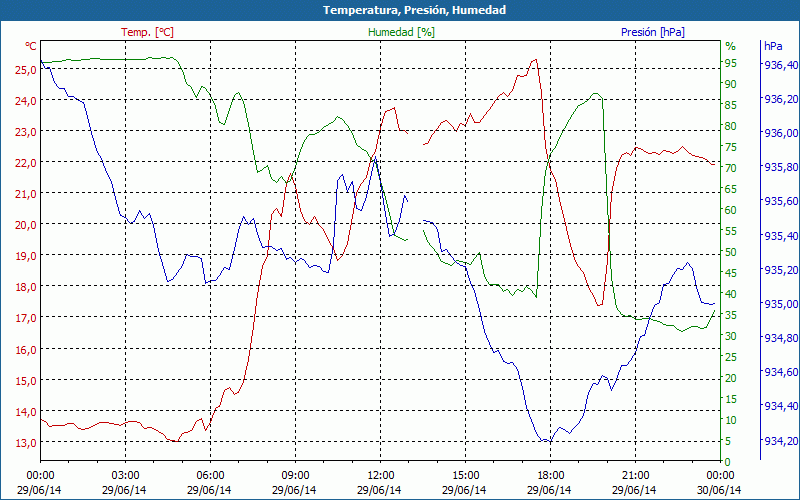The width and height of the screenshot is (800, 500).
Task: Click the chart title Temperatura, Presión, Humedad
Action: pos(414,10)
